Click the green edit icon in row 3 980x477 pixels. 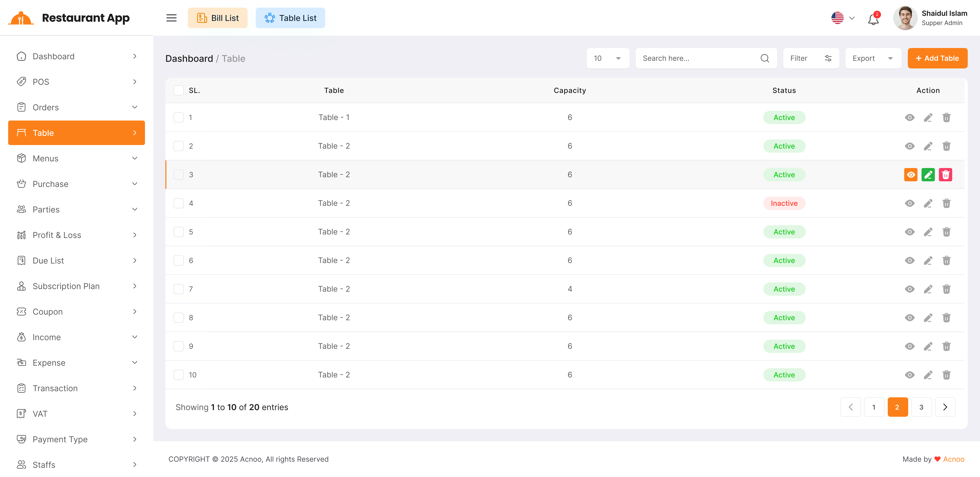[928, 175]
